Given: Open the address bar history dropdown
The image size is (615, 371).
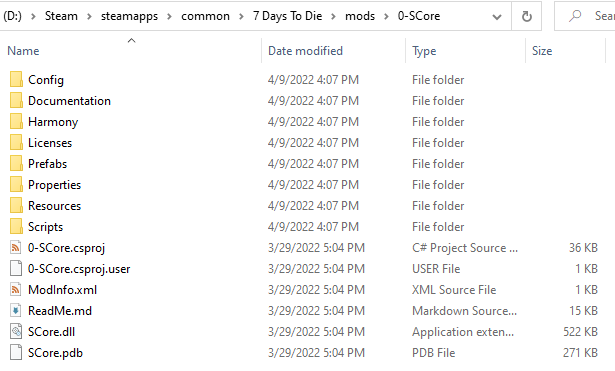Looking at the screenshot, I should (x=497, y=16).
